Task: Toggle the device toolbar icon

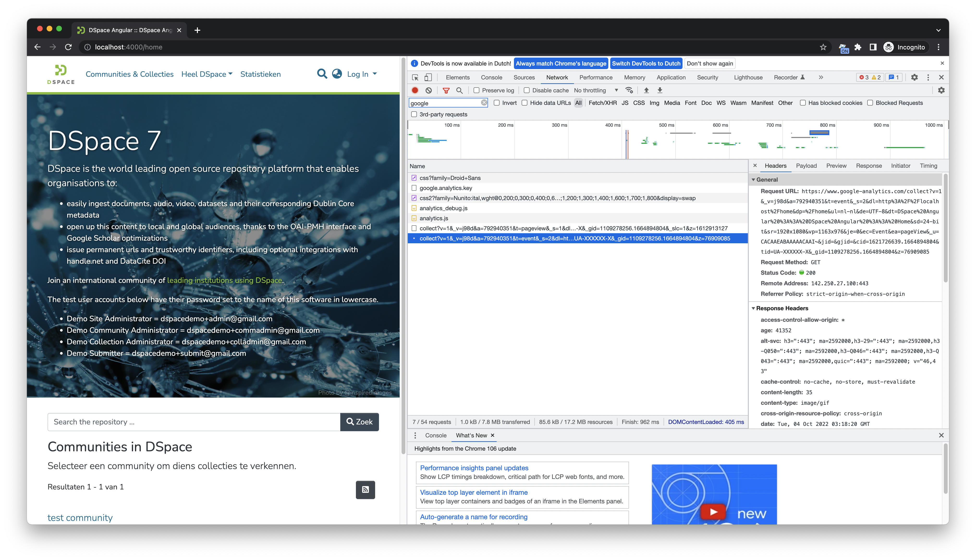Action: pyautogui.click(x=428, y=77)
